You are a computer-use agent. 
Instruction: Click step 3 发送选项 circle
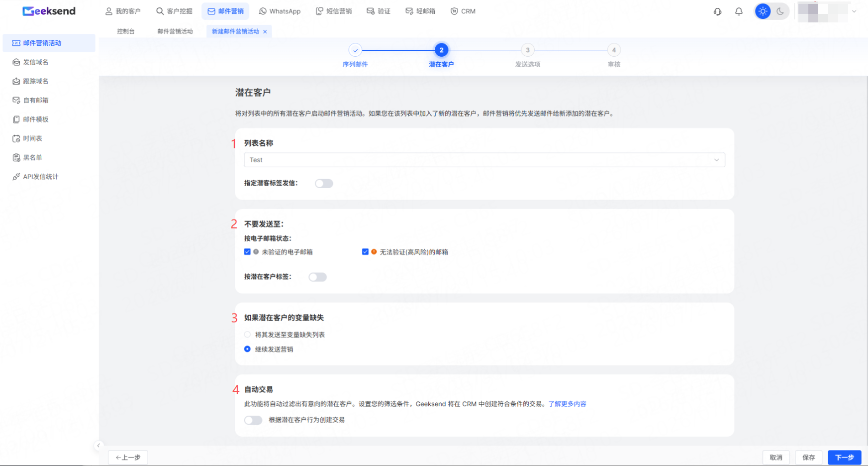(528, 50)
